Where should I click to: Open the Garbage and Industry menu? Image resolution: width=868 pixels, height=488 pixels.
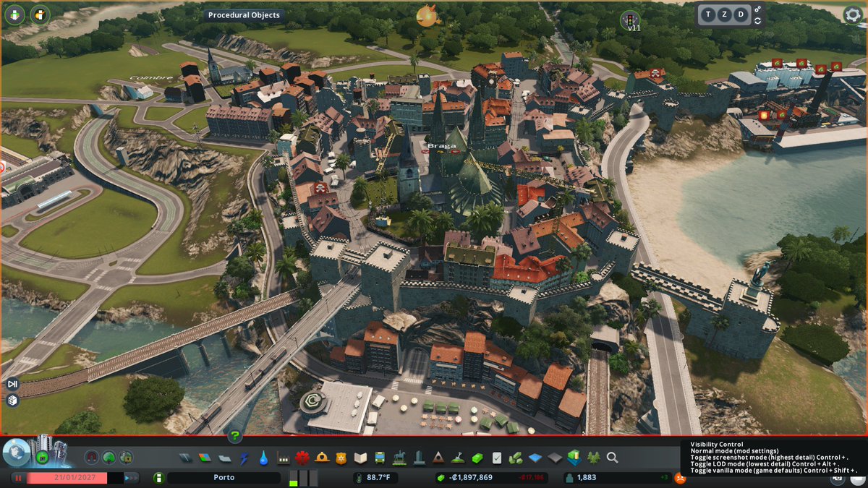pos(283,458)
